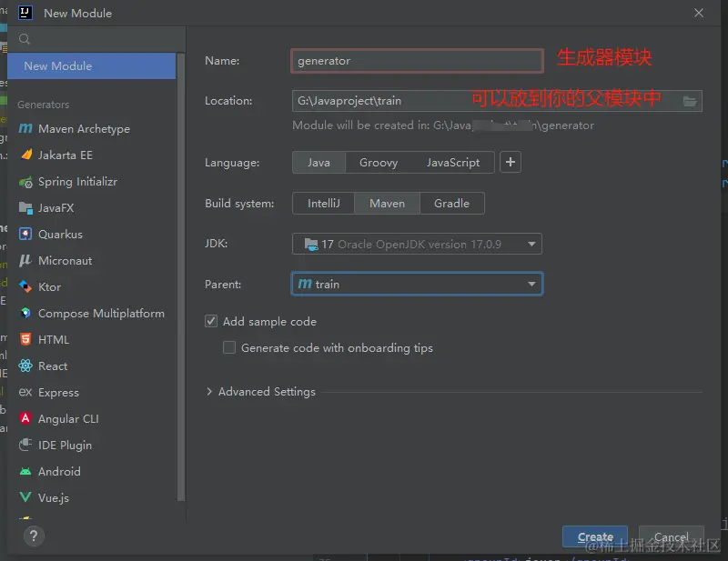Image resolution: width=728 pixels, height=561 pixels.
Task: Click the Cancel button
Action: pyautogui.click(x=671, y=536)
